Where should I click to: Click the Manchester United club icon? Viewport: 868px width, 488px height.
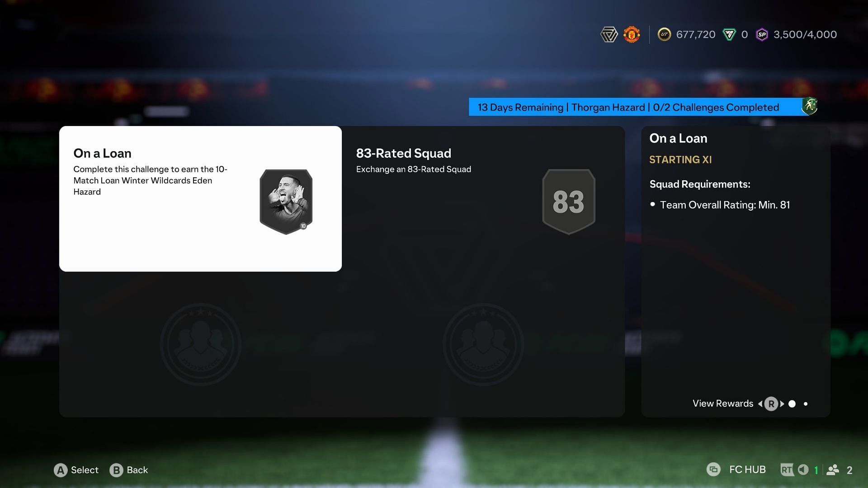[x=631, y=34]
